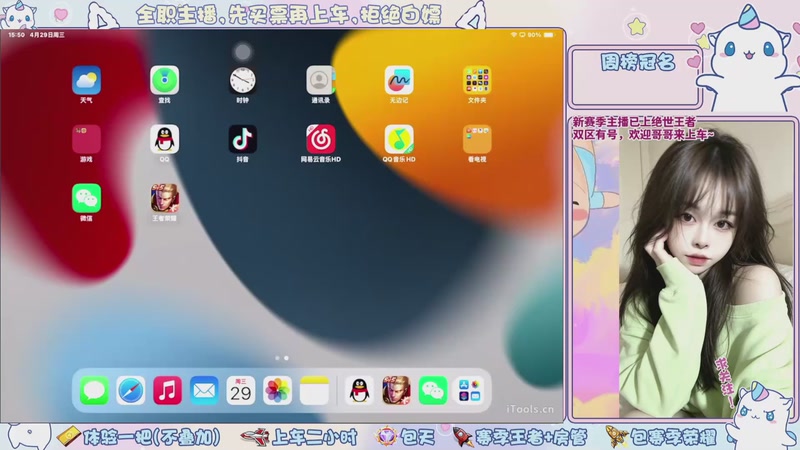Launch Douyin (抖音) app
The height and width of the screenshot is (450, 800).
coord(242,139)
